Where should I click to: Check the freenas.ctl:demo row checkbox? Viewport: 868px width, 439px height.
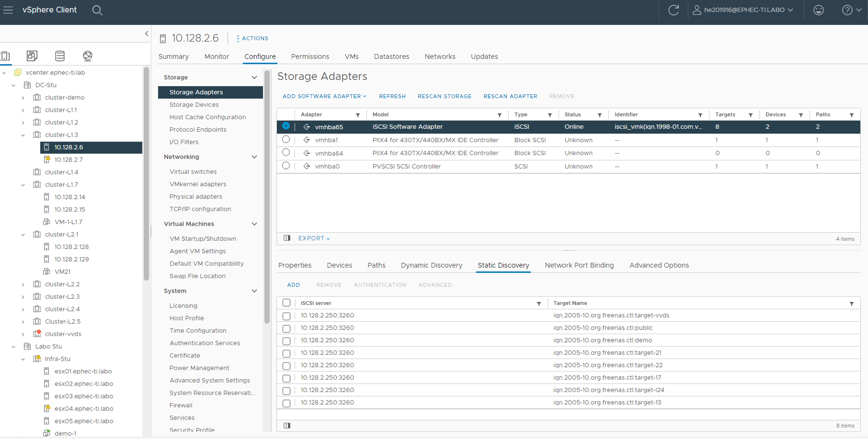pyautogui.click(x=286, y=341)
